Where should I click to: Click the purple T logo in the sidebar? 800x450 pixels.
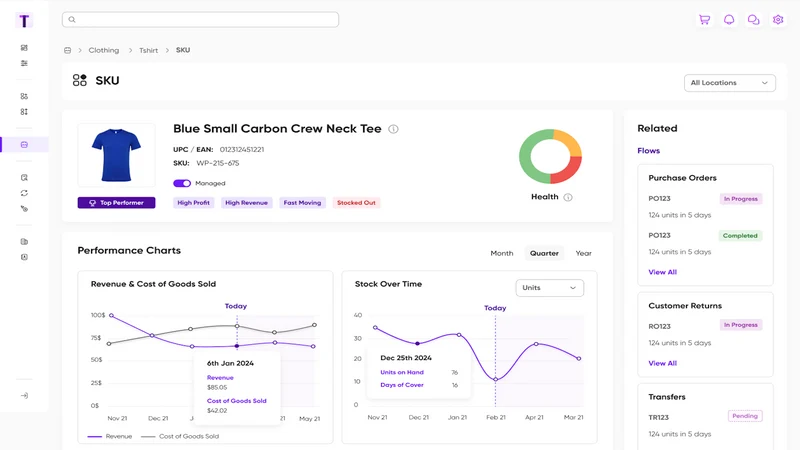click(24, 21)
